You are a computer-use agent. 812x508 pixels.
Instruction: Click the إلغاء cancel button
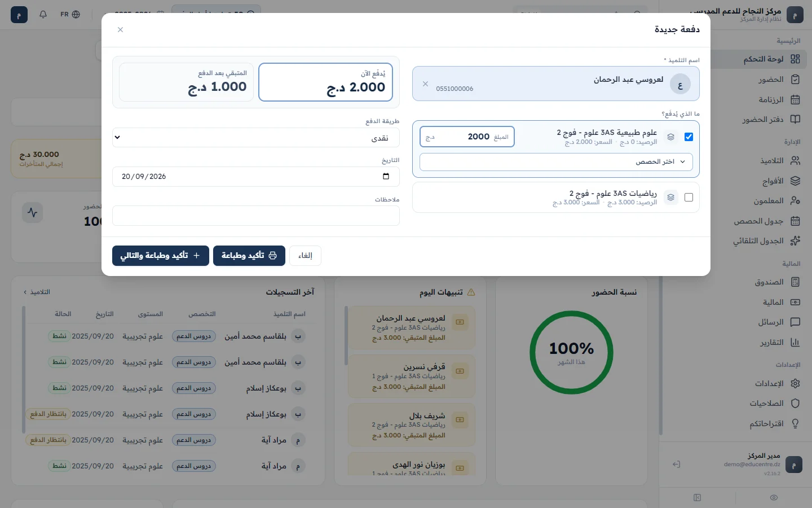coord(305,255)
